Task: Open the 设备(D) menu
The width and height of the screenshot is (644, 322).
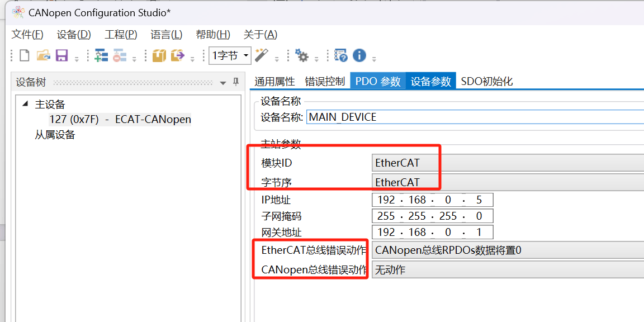Action: 74,35
